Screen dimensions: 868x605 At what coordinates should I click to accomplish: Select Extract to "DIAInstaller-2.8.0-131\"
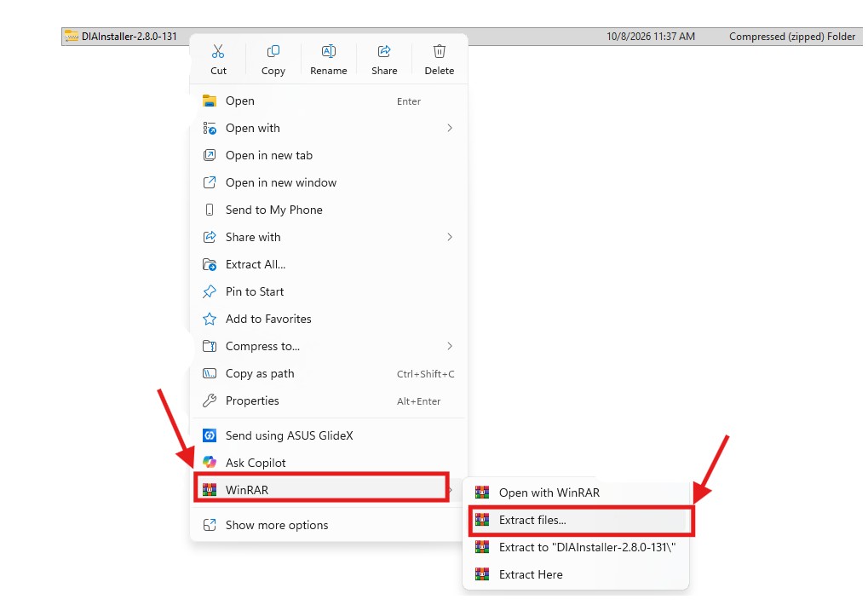coord(577,547)
